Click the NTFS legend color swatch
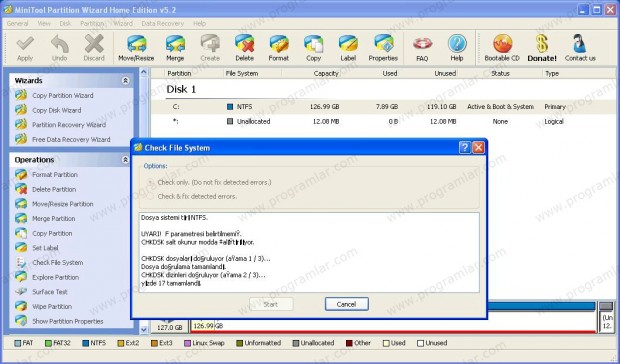 point(86,343)
